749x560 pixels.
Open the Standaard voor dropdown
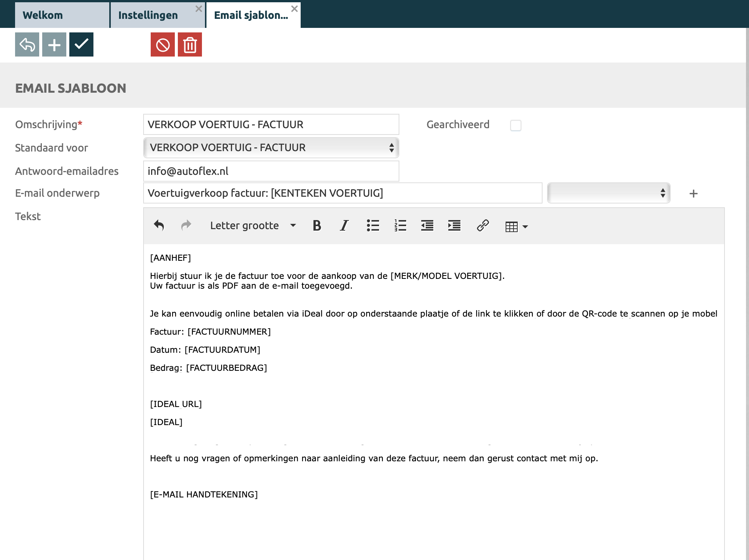271,148
